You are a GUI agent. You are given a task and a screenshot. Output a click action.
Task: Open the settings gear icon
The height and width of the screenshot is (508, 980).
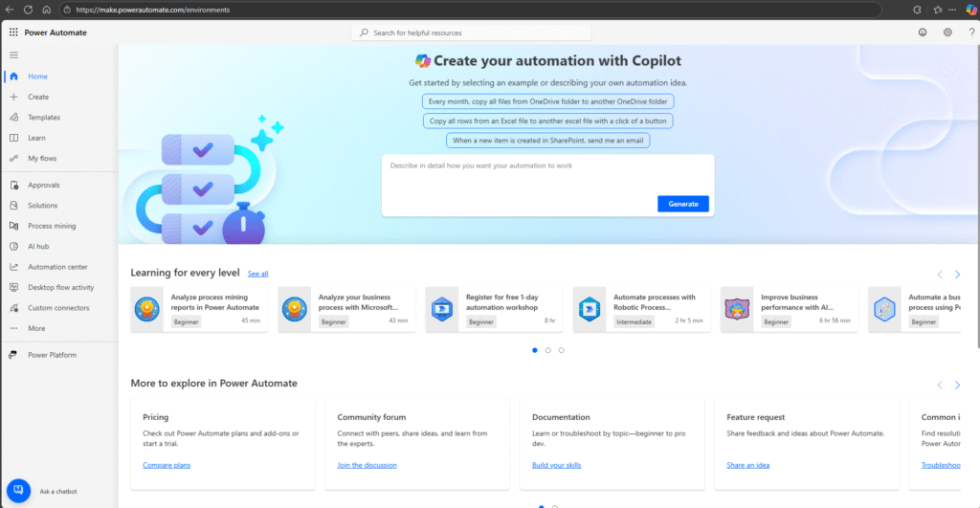[x=947, y=33]
